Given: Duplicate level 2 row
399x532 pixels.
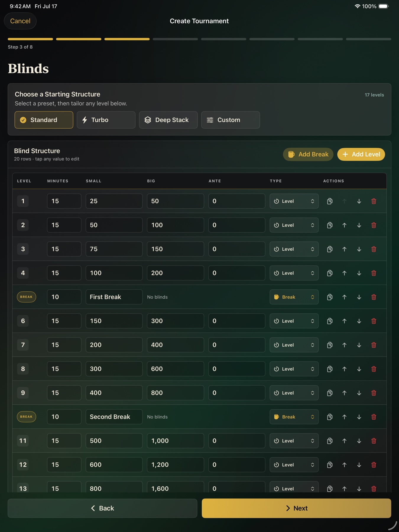Looking at the screenshot, I should click(x=330, y=225).
